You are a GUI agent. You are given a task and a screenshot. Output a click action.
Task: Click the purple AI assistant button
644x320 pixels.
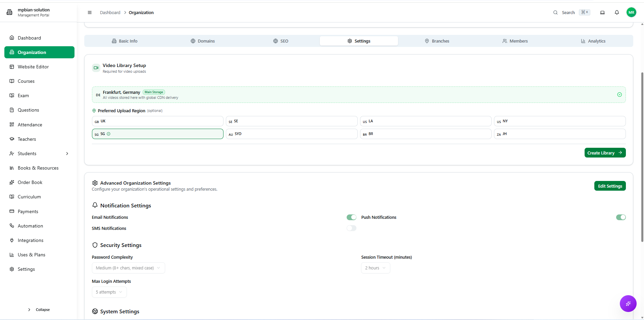coord(628,304)
